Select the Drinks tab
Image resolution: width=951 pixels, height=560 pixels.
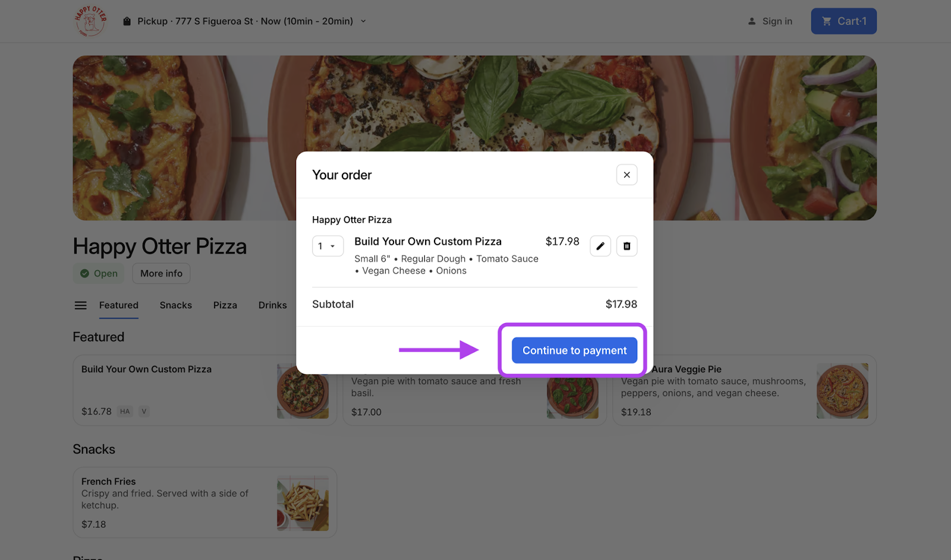(x=272, y=305)
